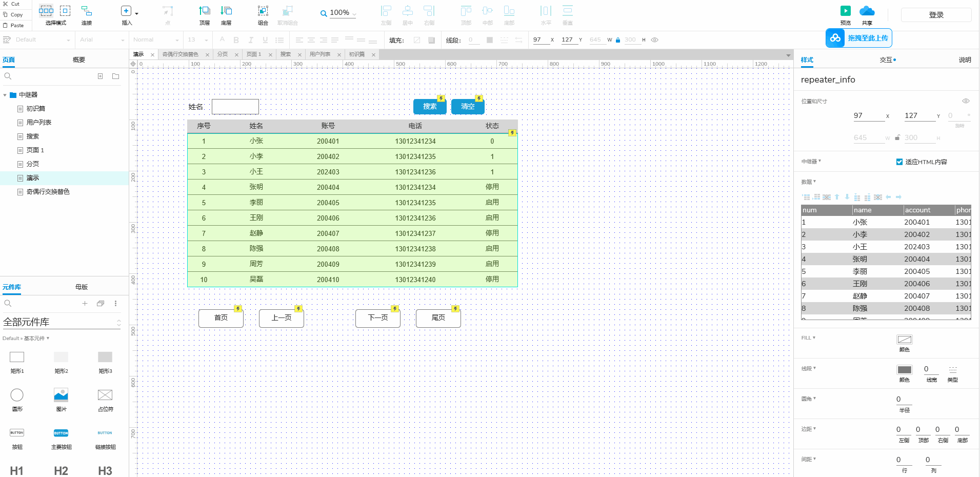
Task: Open the 说明 notes tab
Action: 965,60
